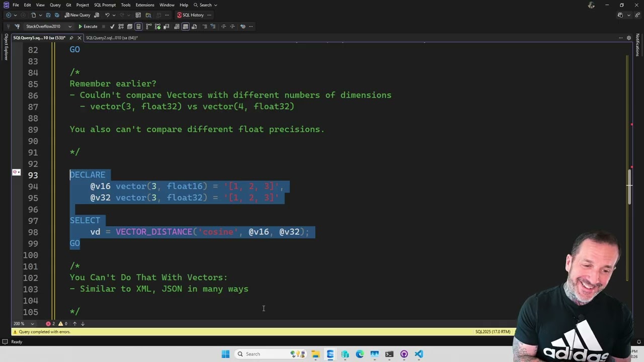This screenshot has width=644, height=362.
Task: Go to the previous issue up arrow
Action: (x=74, y=323)
